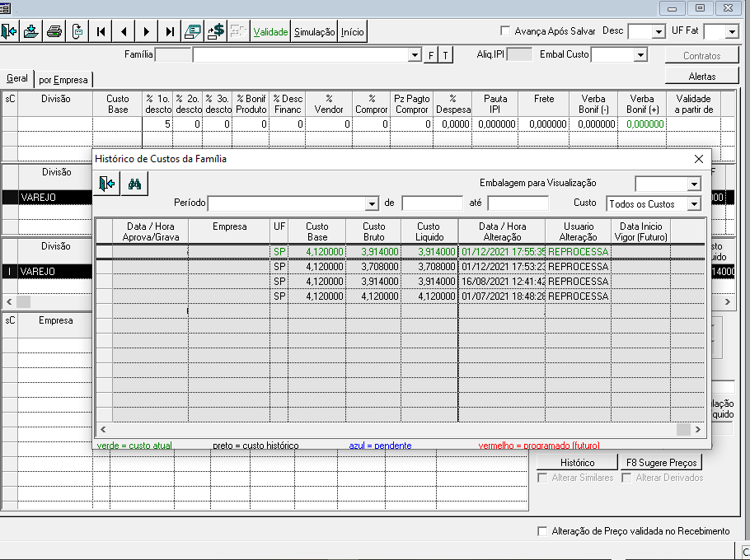
Task: Click the binoculars search icon
Action: (x=134, y=184)
